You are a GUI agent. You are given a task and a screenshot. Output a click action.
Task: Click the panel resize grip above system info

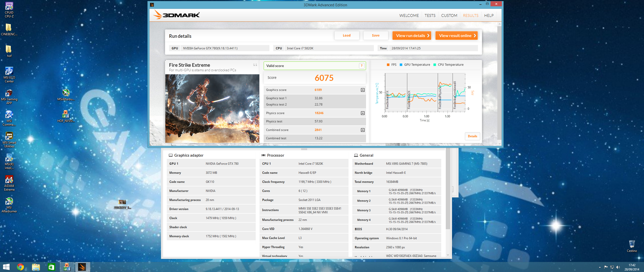tap(304, 149)
